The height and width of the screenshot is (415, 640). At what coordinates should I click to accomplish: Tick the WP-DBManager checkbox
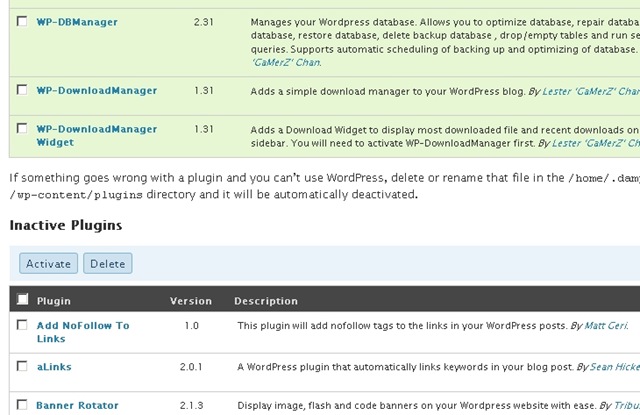(x=22, y=21)
